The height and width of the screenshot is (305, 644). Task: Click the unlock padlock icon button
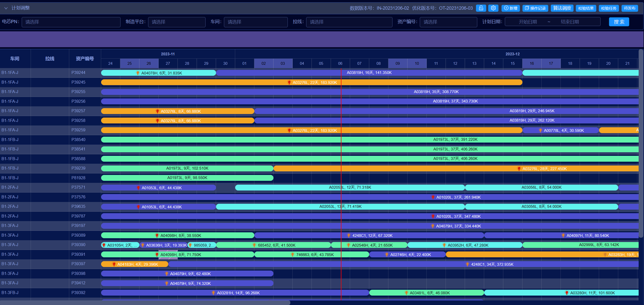click(480, 8)
